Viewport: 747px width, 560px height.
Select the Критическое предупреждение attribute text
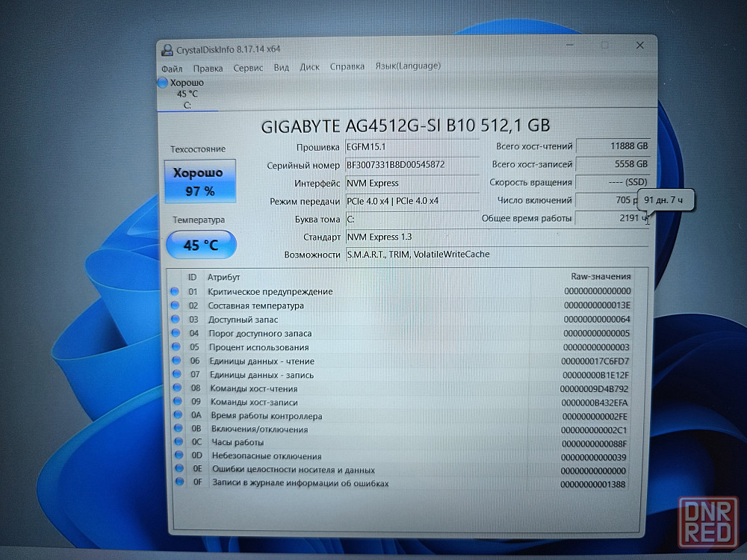[x=270, y=291]
